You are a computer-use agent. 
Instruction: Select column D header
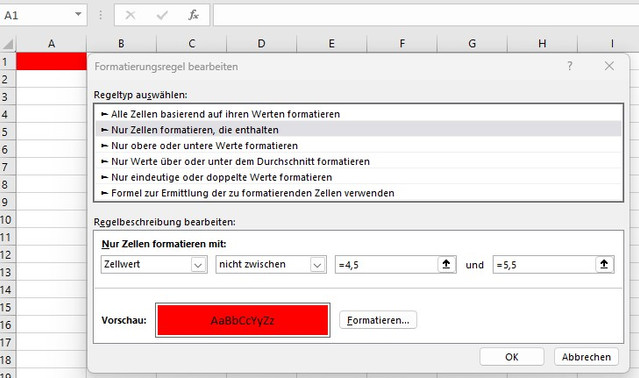(x=262, y=43)
